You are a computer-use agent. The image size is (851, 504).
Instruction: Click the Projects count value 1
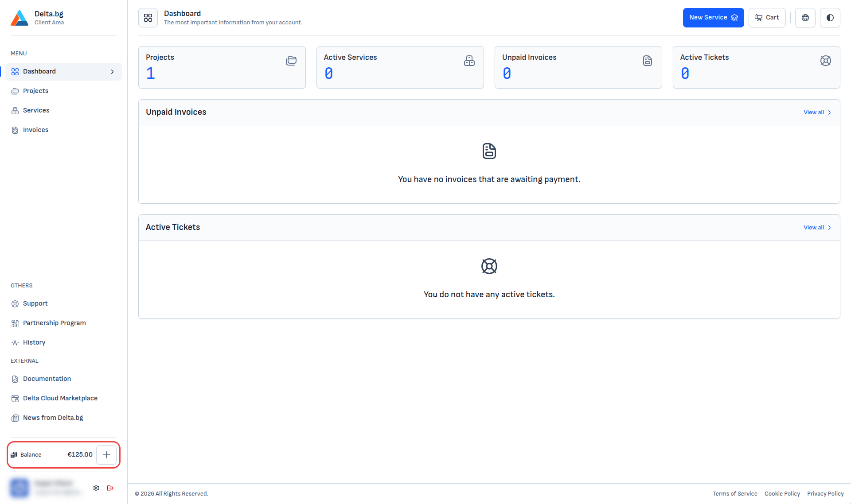151,74
